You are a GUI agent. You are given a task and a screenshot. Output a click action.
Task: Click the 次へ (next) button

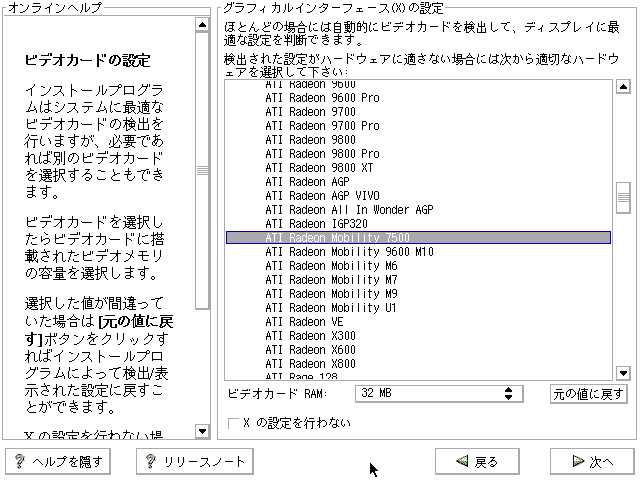tap(592, 461)
